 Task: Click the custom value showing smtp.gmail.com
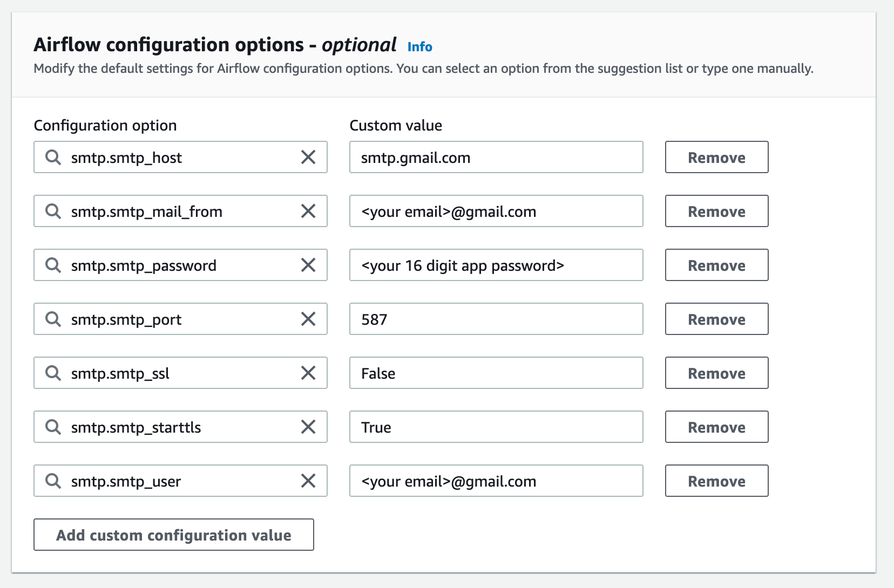click(496, 157)
